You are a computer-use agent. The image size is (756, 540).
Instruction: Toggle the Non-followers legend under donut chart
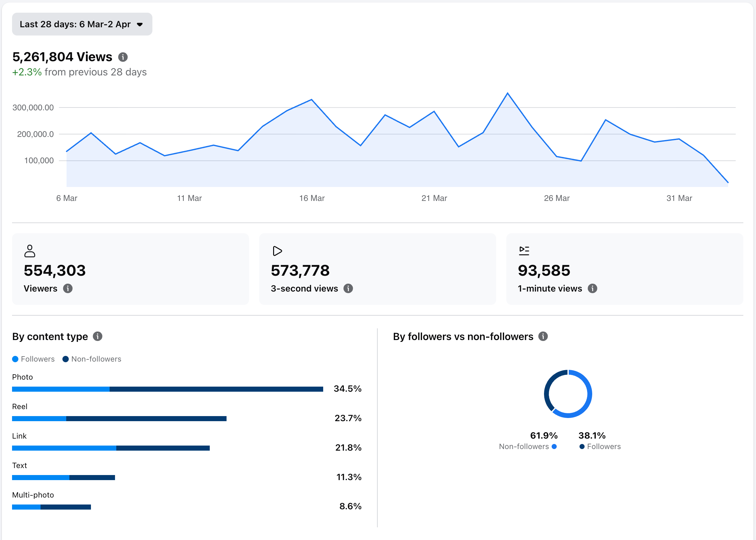[528, 447]
